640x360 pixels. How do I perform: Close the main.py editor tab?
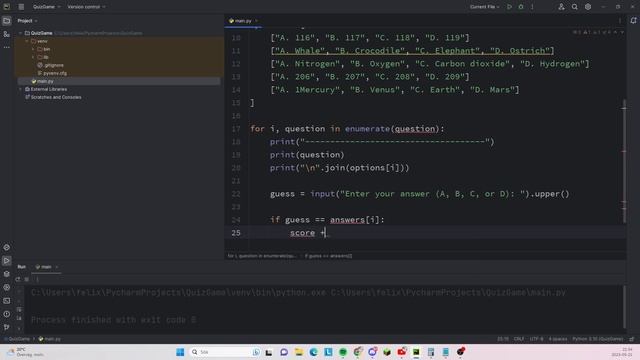pyautogui.click(x=256, y=20)
